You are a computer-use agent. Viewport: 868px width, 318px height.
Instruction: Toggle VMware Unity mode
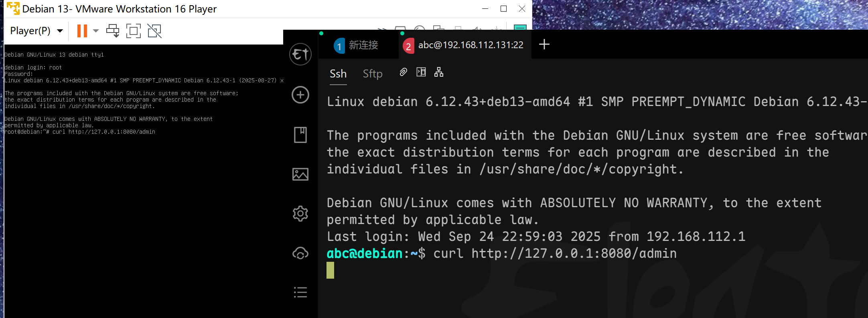(x=154, y=31)
